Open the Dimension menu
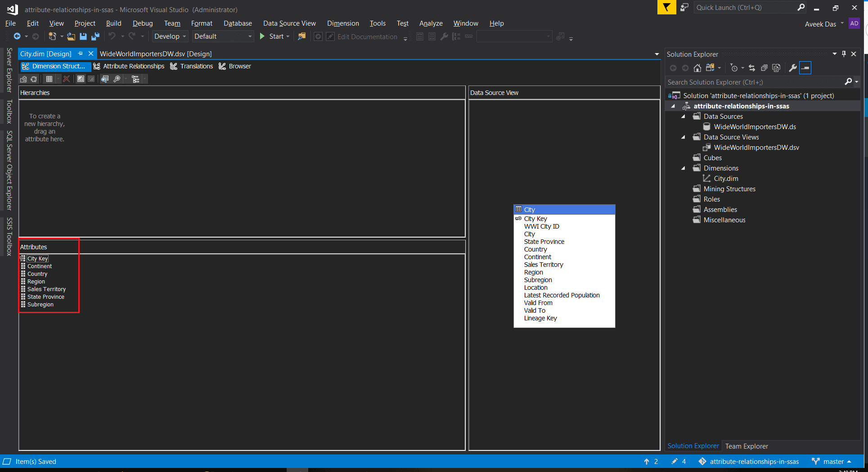Screen dimensions: 868x472 pos(342,23)
